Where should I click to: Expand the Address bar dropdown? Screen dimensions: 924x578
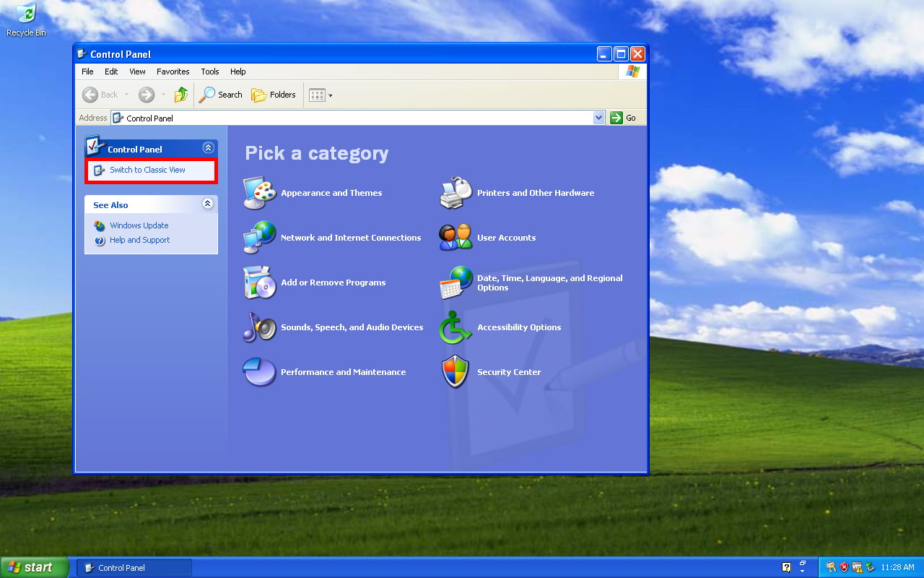coord(598,118)
